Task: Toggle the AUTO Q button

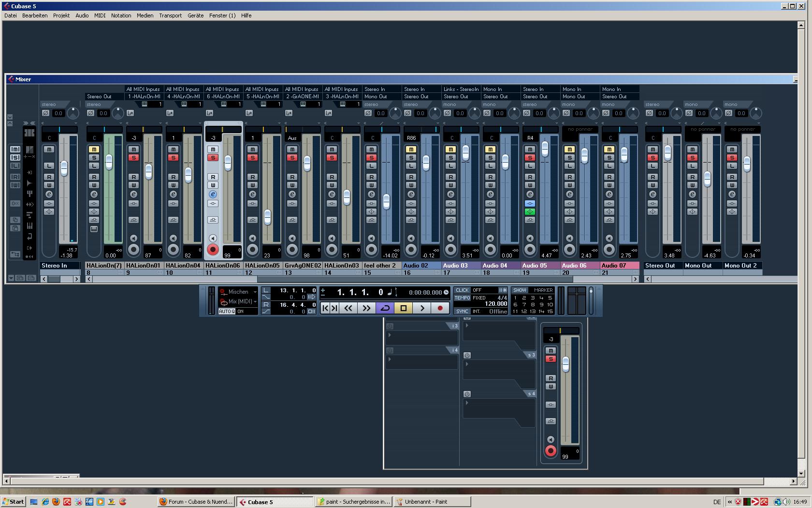Action: coord(227,312)
